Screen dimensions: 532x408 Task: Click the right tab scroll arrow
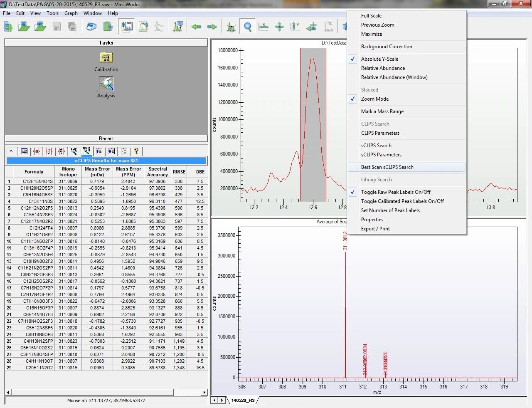(222, 401)
